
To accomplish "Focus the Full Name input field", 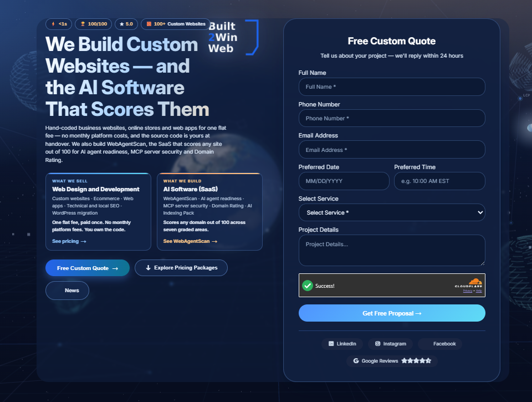I will coord(392,87).
